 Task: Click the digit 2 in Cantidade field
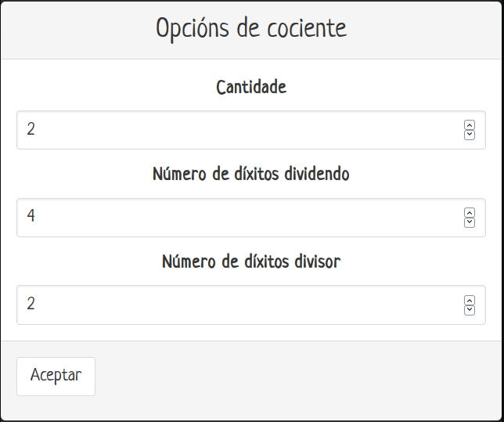pos(31,129)
